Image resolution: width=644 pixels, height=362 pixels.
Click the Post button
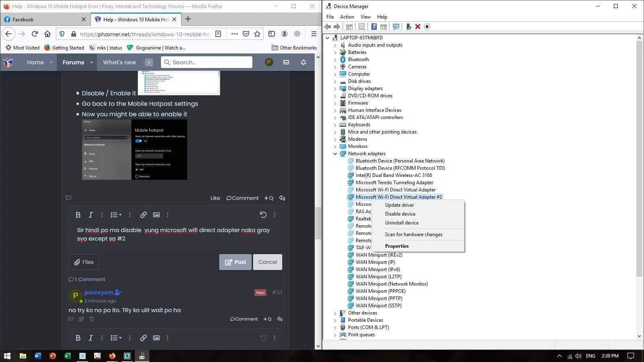pyautogui.click(x=235, y=262)
